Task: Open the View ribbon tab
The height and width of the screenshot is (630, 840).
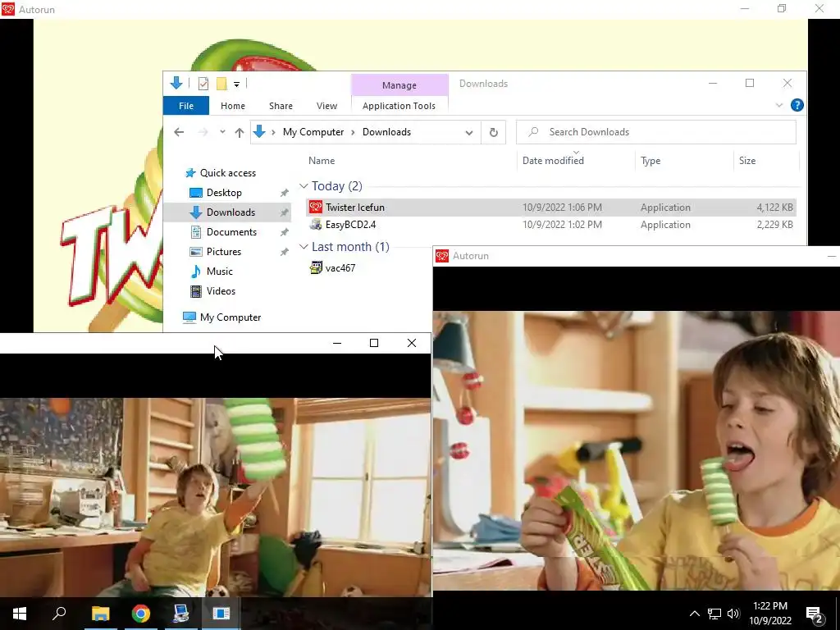Action: pos(326,106)
